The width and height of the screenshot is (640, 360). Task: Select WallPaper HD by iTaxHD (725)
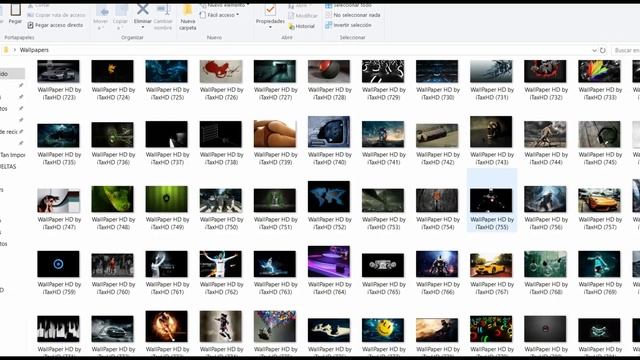(x=167, y=80)
